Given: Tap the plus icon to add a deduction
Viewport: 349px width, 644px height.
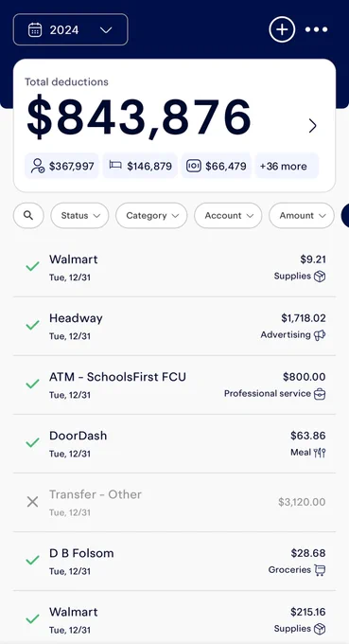Looking at the screenshot, I should [282, 29].
